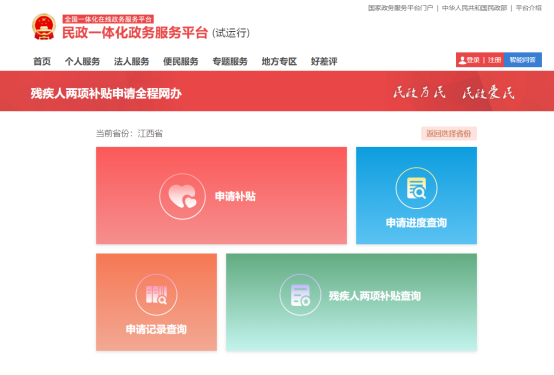The height and width of the screenshot is (375, 554).
Task: Open the 法人服务 menu
Action: coord(131,61)
